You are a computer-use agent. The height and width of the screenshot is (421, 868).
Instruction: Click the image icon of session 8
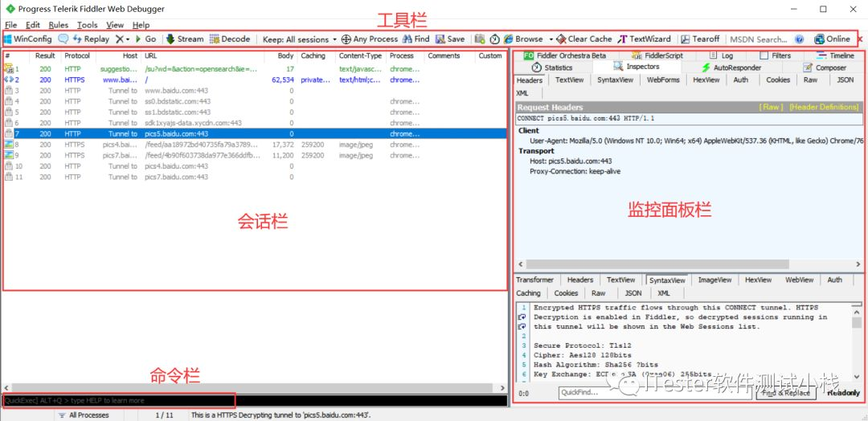(8, 145)
